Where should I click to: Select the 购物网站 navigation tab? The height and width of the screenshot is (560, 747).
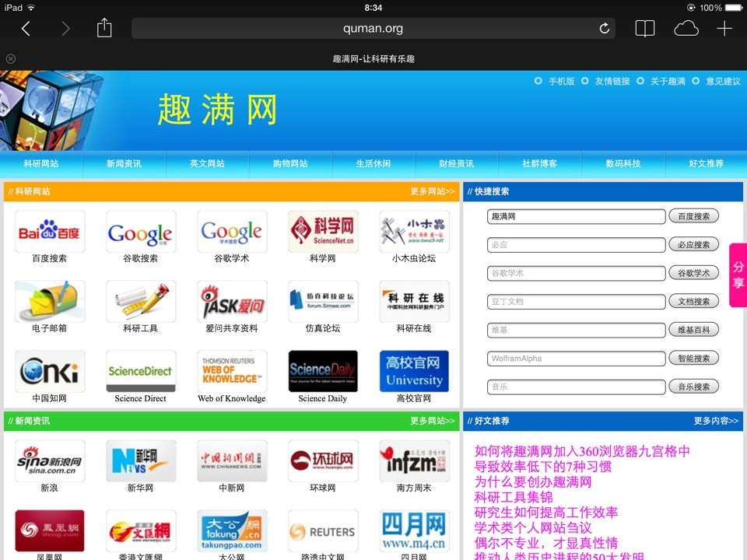pyautogui.click(x=290, y=164)
